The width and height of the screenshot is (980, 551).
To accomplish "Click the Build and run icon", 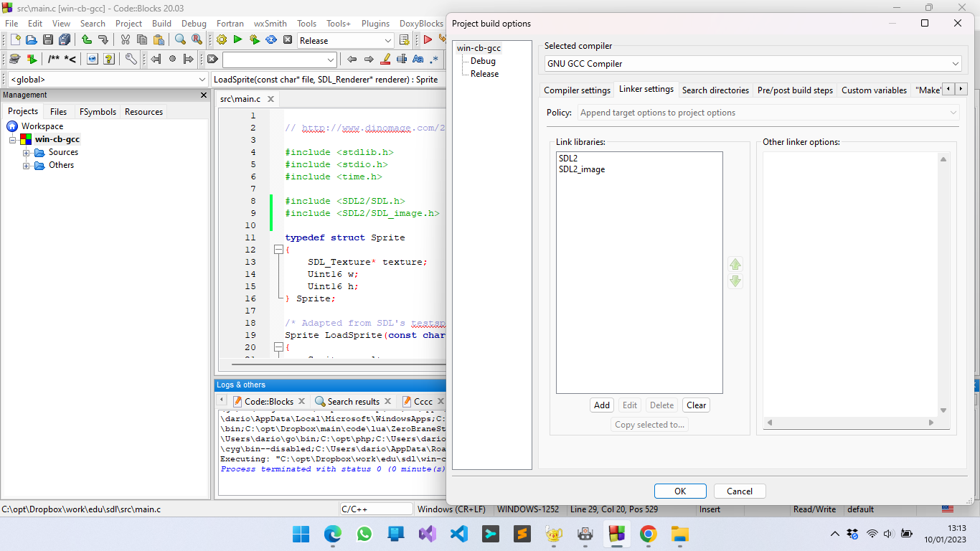I will [255, 40].
